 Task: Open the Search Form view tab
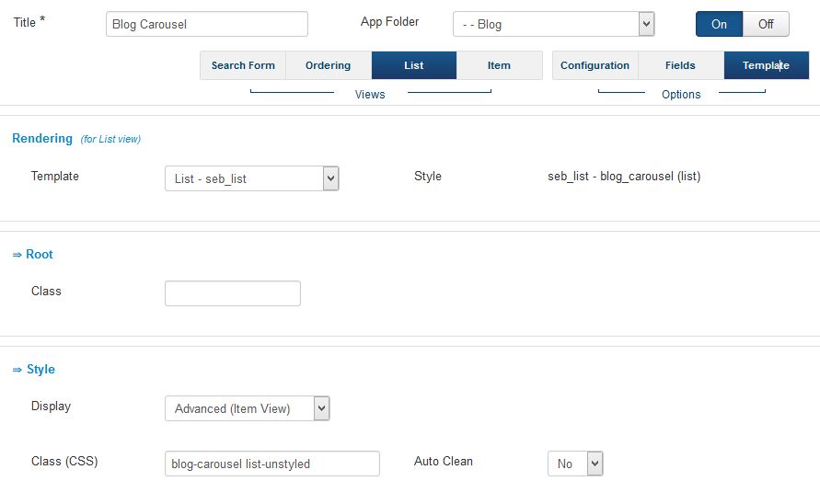click(243, 65)
